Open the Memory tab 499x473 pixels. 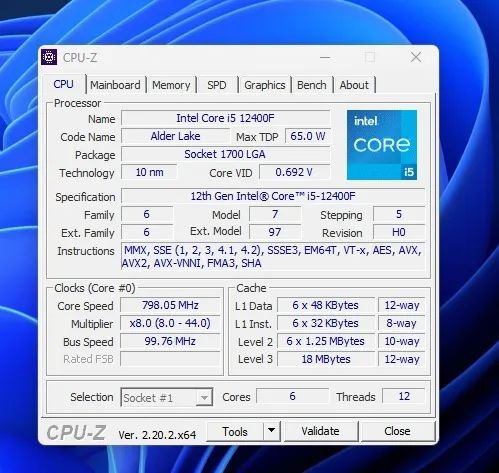[x=171, y=85]
